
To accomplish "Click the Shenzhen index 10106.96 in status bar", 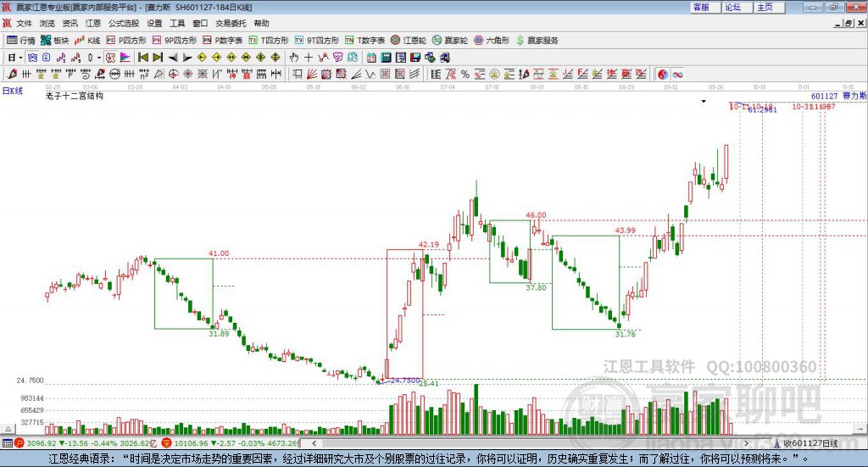I will 190,443.
